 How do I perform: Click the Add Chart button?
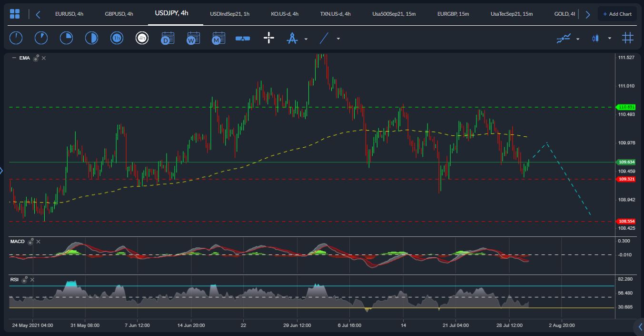[617, 13]
